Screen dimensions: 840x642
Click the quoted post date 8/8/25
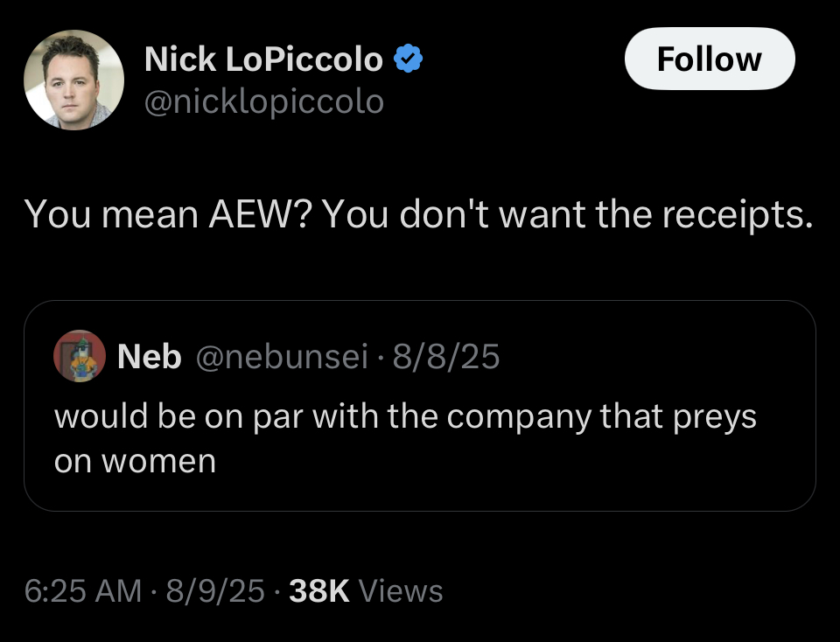click(x=446, y=356)
